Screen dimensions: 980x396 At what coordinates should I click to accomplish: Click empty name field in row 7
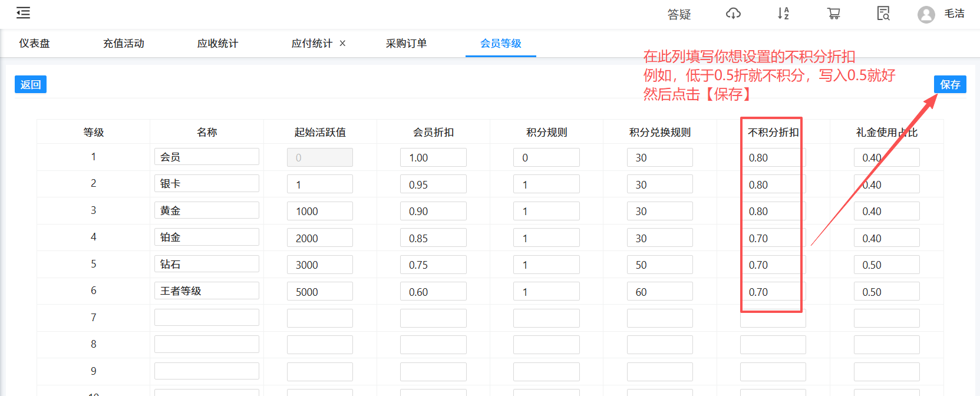206,318
